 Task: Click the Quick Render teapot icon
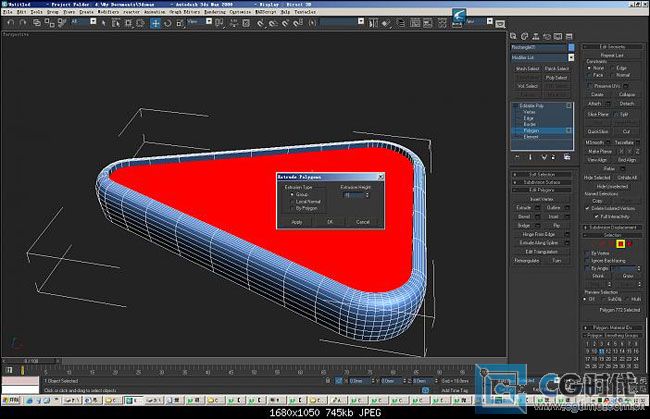point(500,24)
